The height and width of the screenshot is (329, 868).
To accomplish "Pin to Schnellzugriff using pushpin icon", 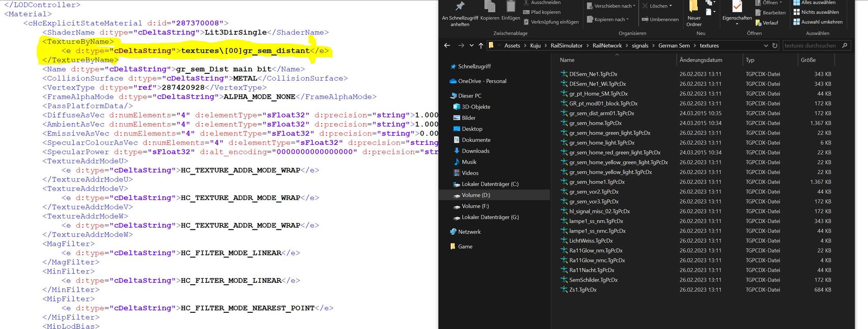I will coord(460,6).
